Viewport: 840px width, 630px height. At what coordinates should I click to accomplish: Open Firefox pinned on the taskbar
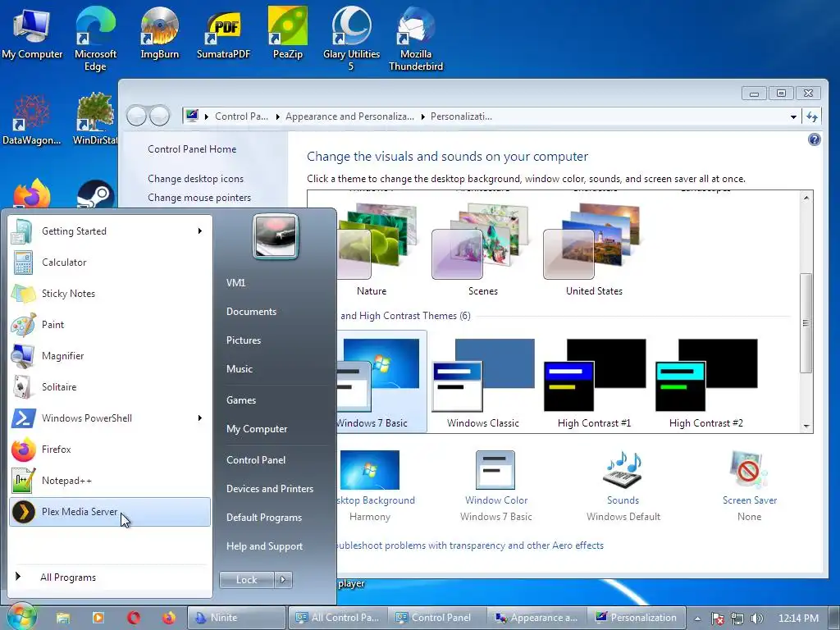click(x=169, y=618)
